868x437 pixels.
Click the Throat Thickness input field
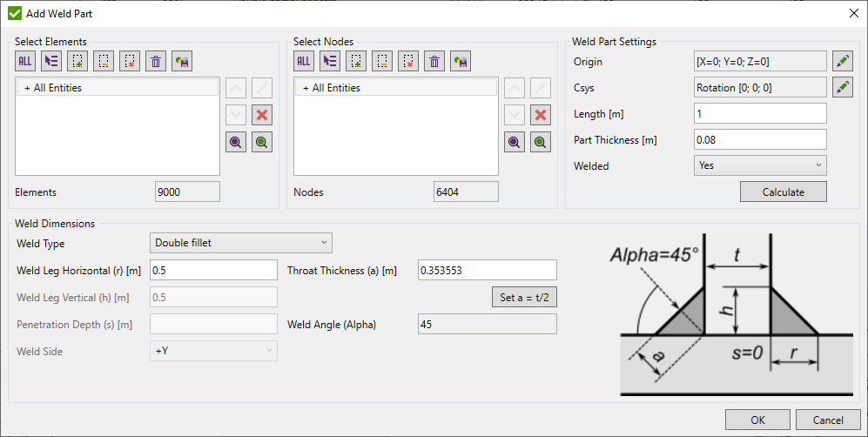(x=487, y=270)
